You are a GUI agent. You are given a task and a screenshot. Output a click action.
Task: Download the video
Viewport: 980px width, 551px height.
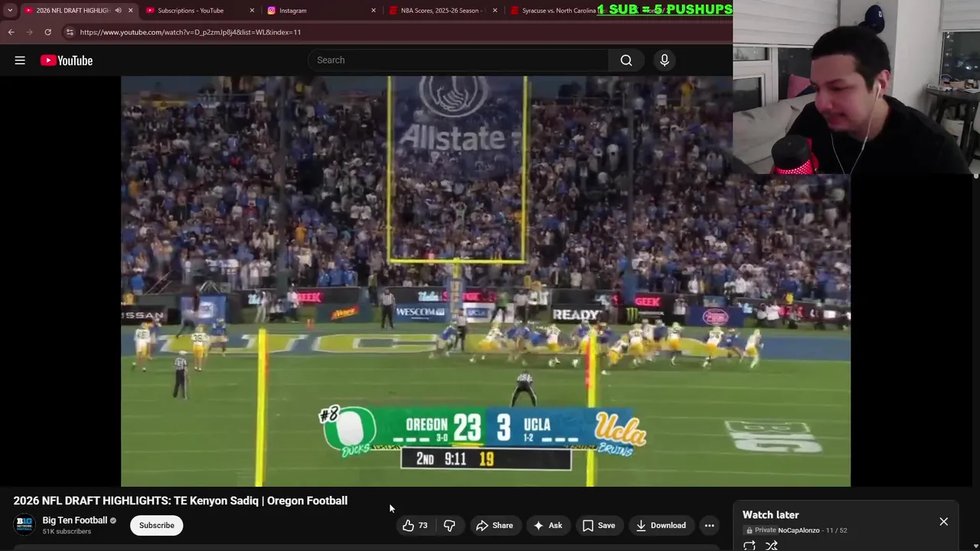click(661, 526)
